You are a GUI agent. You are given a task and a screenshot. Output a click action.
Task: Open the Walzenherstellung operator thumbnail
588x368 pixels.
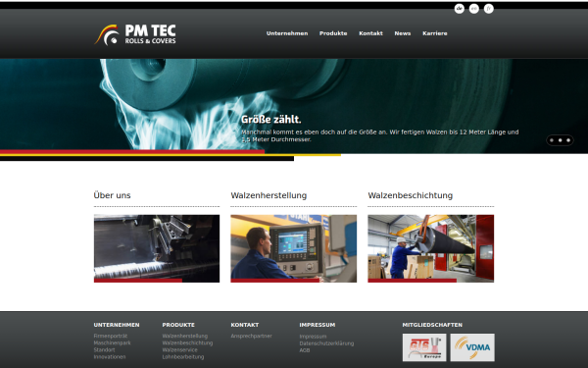(294, 248)
